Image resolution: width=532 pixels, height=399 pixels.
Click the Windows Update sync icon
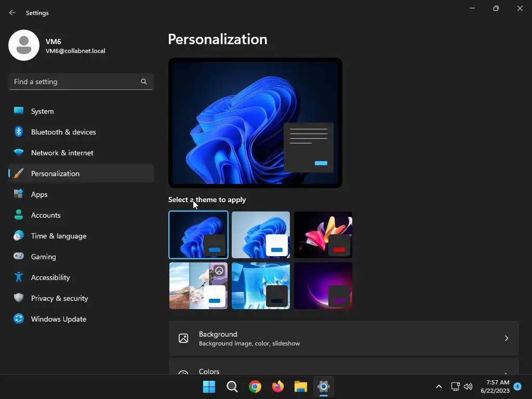(19, 318)
